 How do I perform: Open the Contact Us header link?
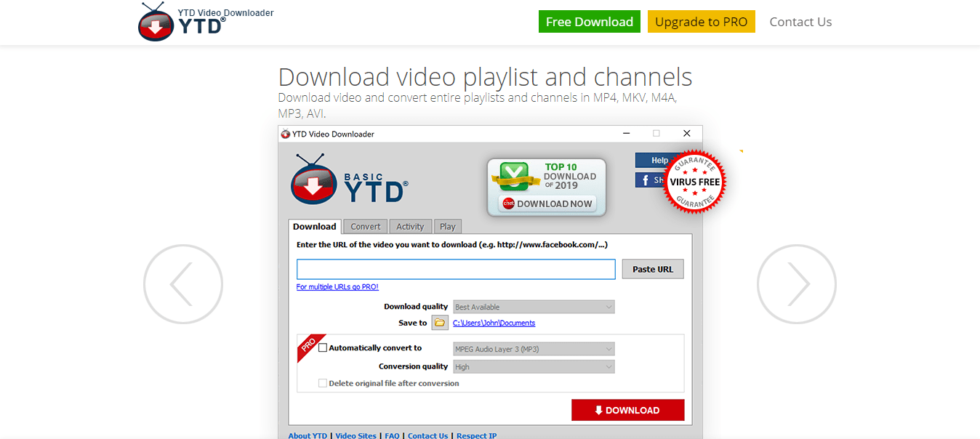[800, 22]
